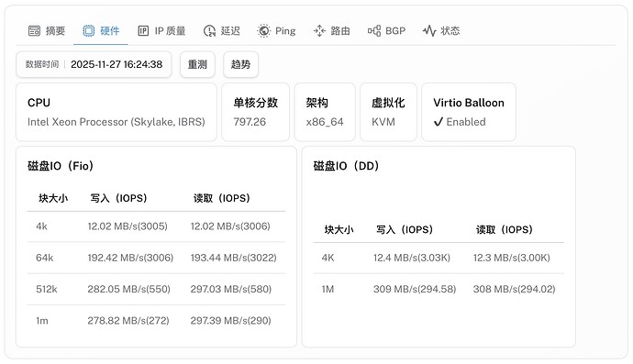The width and height of the screenshot is (633, 364).
Task: Click the 状态 pulse icon
Action: (429, 30)
